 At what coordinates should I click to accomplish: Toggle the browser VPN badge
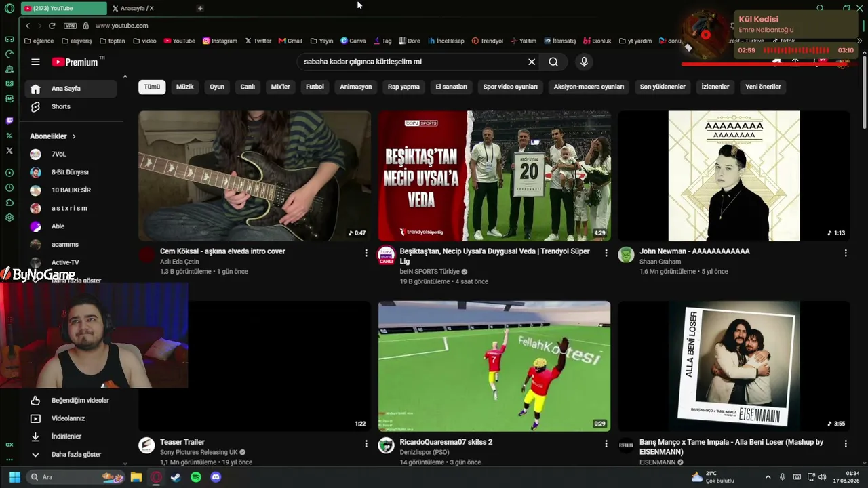click(70, 26)
